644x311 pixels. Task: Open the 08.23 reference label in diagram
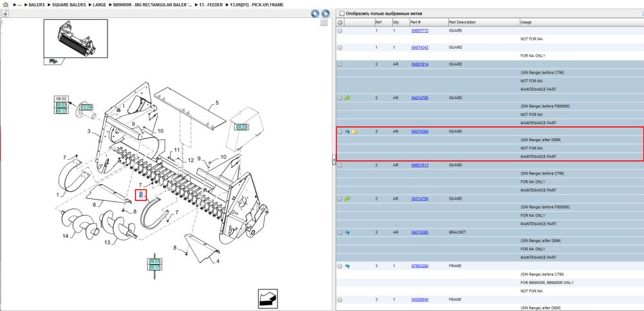[241, 127]
